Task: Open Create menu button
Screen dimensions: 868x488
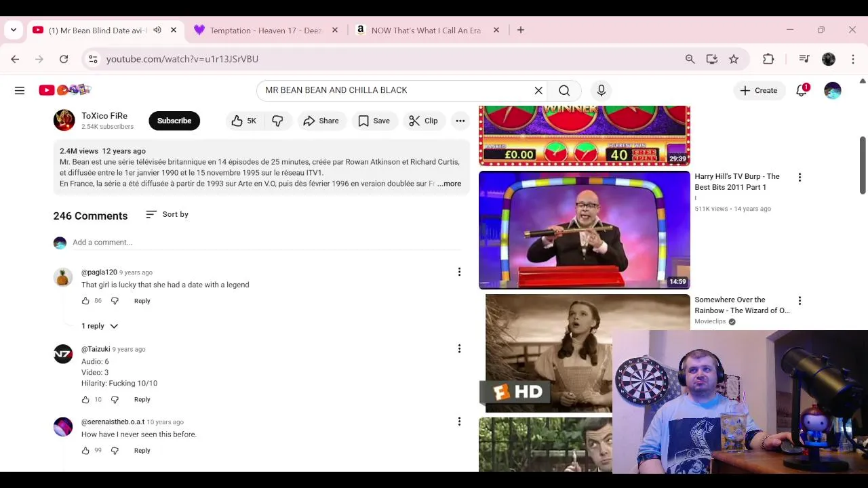Action: pyautogui.click(x=759, y=90)
